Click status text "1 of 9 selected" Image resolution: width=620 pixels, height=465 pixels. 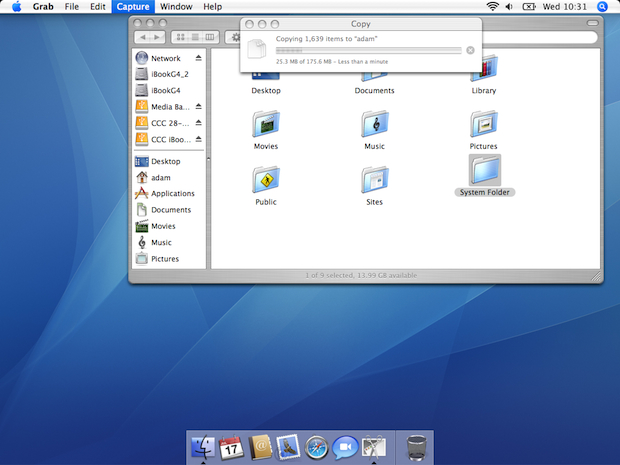[x=329, y=275]
